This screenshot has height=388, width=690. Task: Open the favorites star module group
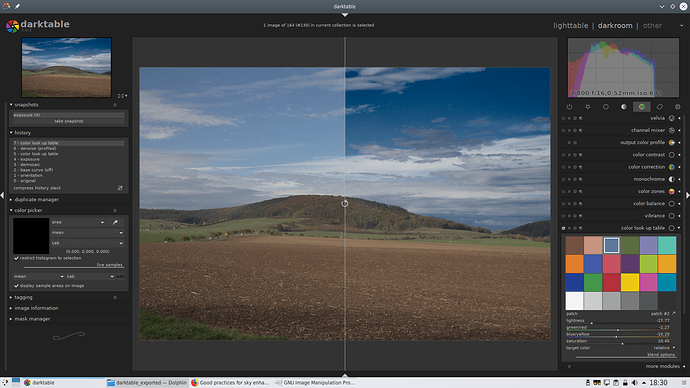pos(587,107)
